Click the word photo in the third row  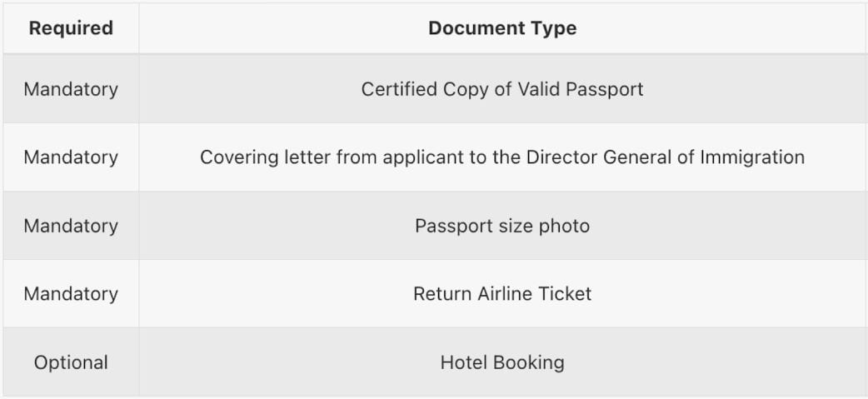point(566,226)
